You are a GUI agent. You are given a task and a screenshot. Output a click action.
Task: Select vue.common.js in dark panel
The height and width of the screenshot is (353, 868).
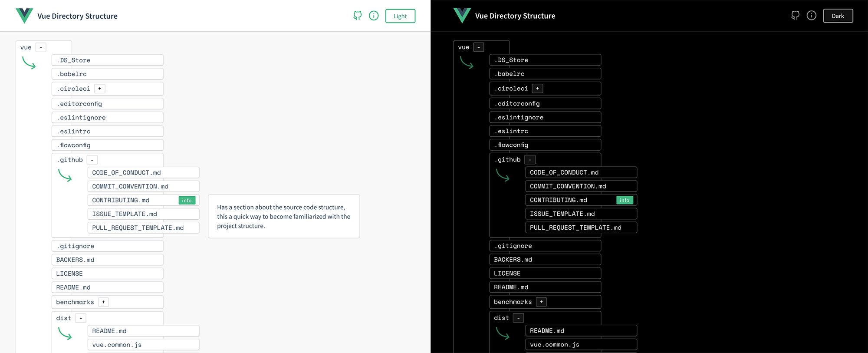[x=582, y=345]
